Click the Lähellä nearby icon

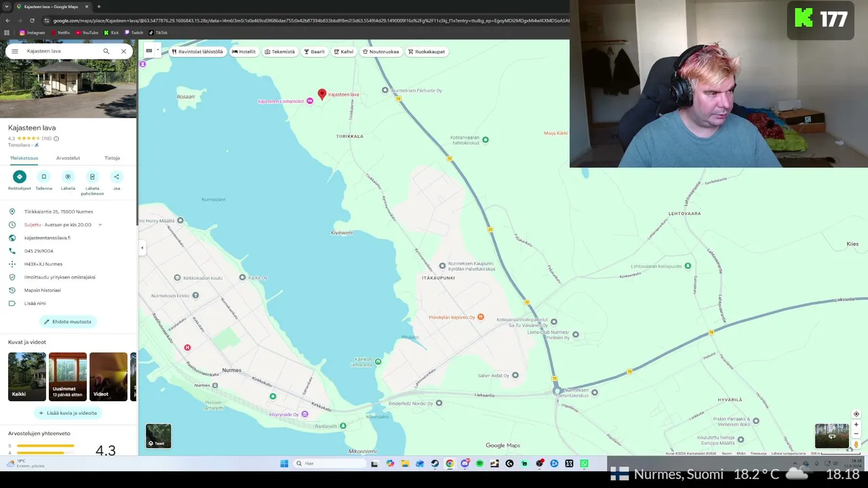tap(68, 177)
